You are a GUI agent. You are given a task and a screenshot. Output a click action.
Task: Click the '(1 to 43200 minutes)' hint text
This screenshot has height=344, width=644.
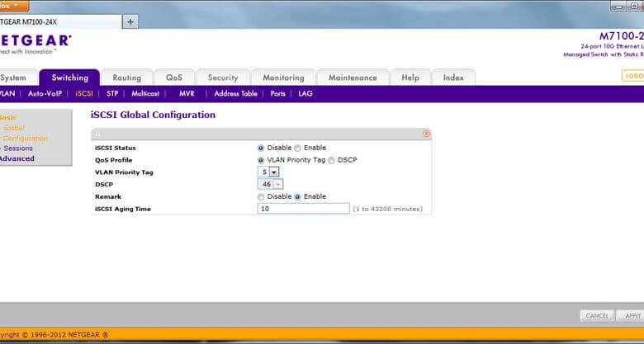tap(388, 209)
